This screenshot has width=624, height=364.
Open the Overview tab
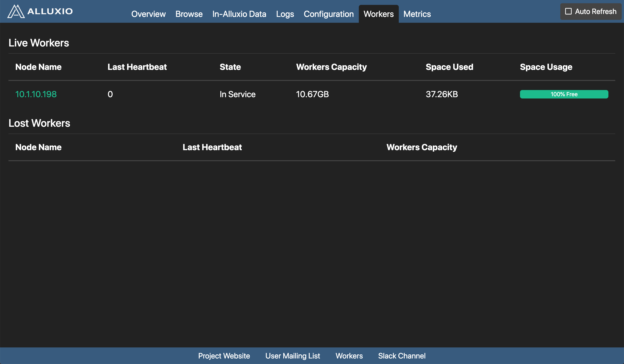point(148,14)
